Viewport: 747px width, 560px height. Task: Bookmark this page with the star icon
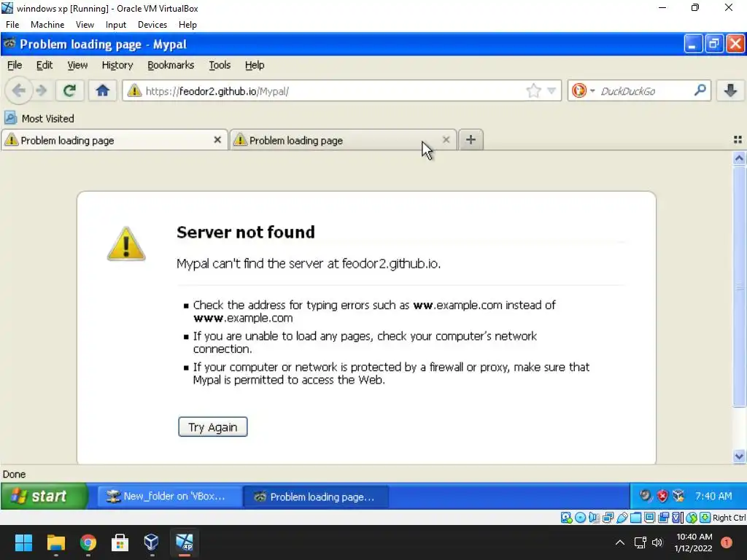point(533,90)
